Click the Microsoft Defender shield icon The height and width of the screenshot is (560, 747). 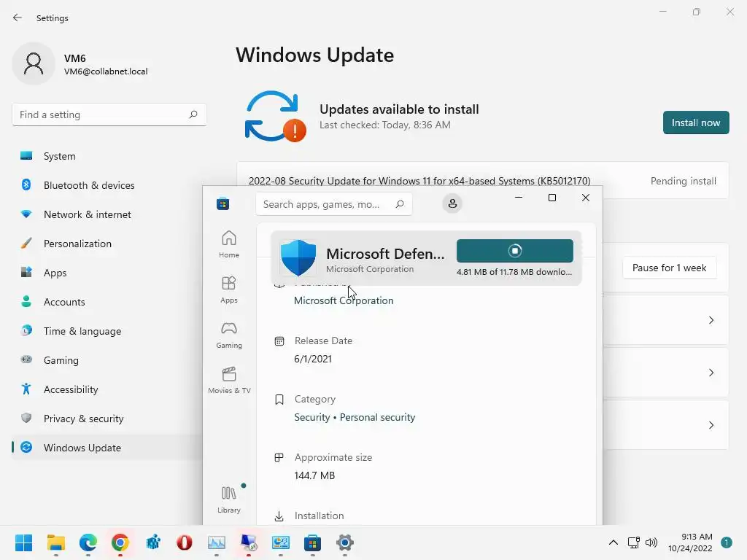298,257
